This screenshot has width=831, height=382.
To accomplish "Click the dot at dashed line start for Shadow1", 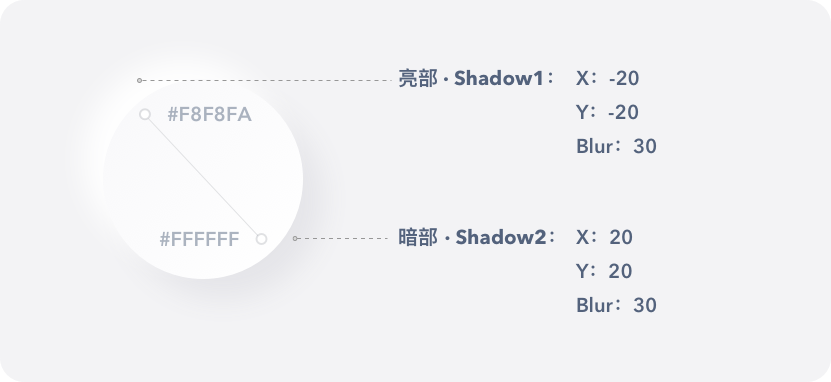I will (139, 81).
